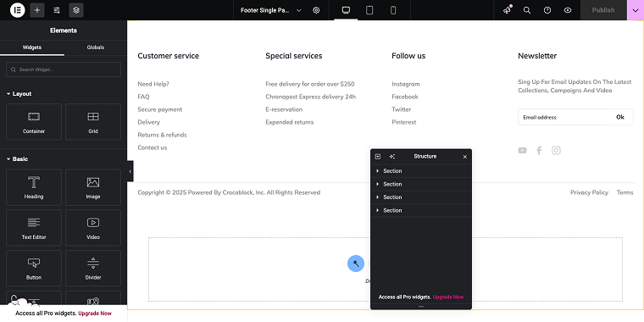This screenshot has height=322, width=644.
Task: Click the Facebook social icon
Action: [539, 150]
